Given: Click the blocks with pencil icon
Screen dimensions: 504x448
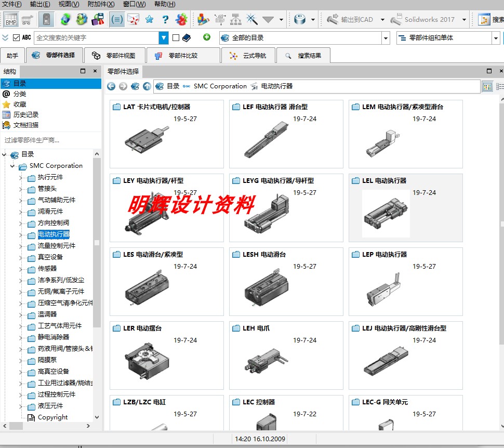Looking at the screenshot, I should (x=203, y=20).
